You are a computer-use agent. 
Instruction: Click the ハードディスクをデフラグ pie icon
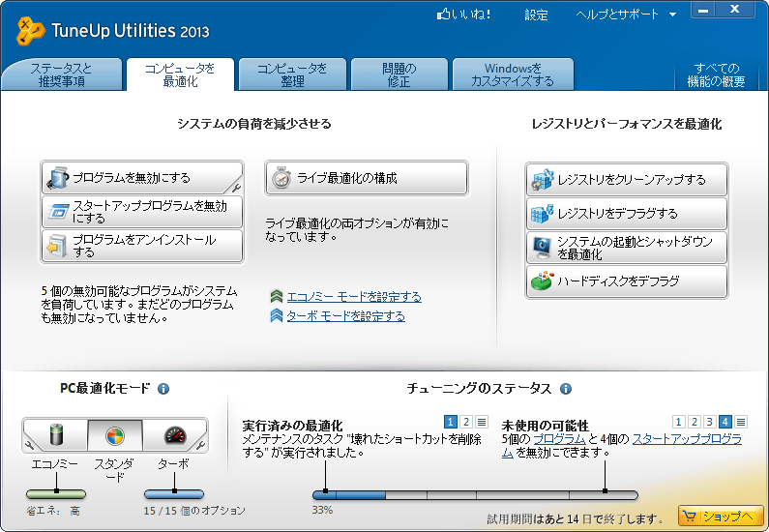(x=543, y=281)
